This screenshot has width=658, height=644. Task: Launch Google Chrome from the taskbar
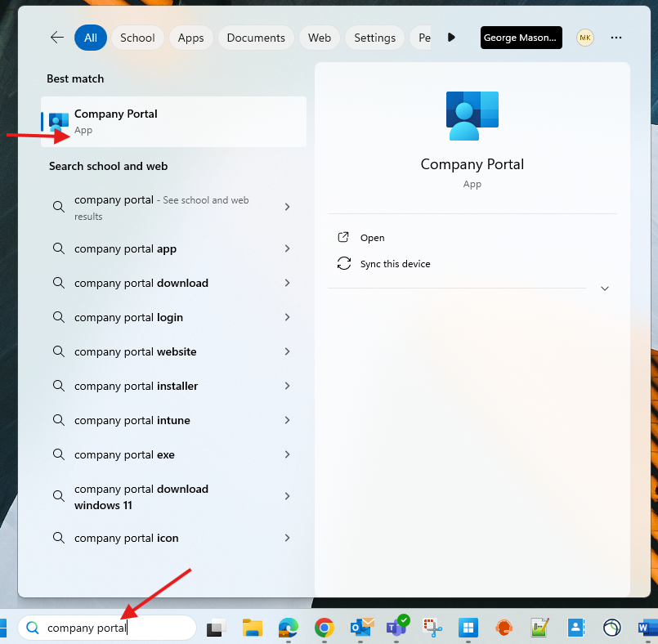click(325, 628)
